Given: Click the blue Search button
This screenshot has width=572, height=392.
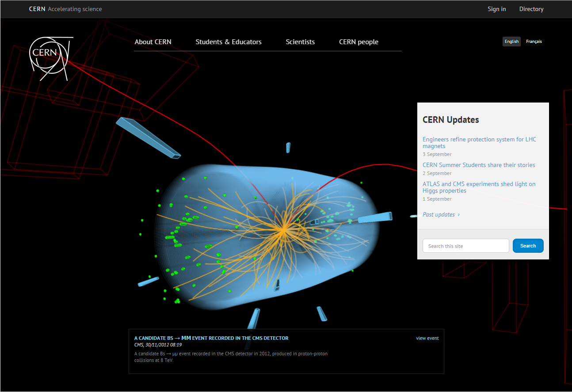Looking at the screenshot, I should click(x=528, y=246).
